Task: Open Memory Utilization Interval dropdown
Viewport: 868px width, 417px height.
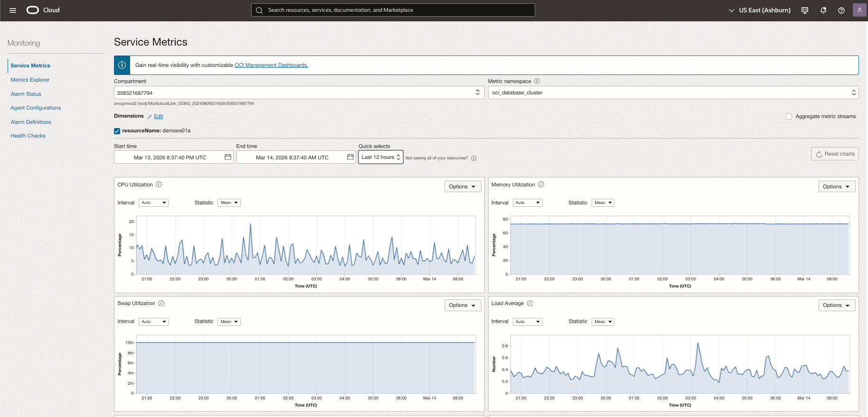Action: pyautogui.click(x=528, y=203)
